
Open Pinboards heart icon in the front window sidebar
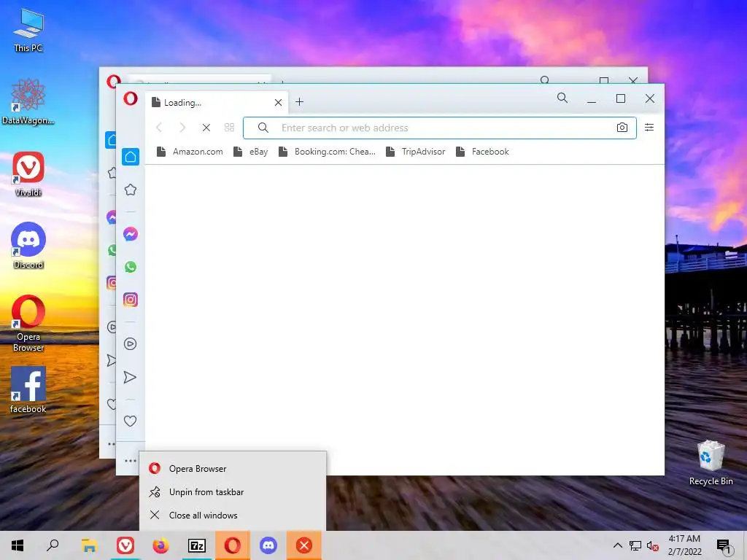point(130,421)
